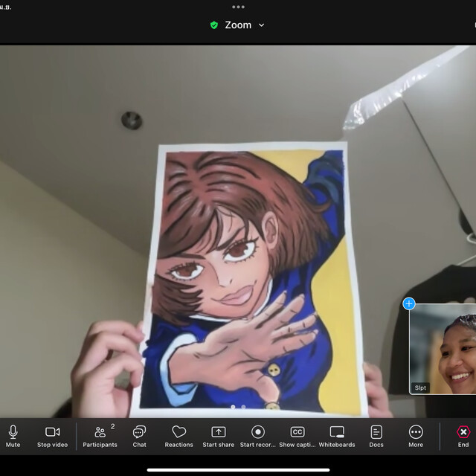End the meeting
Image resolution: width=476 pixels, height=476 pixels.
pos(463,437)
